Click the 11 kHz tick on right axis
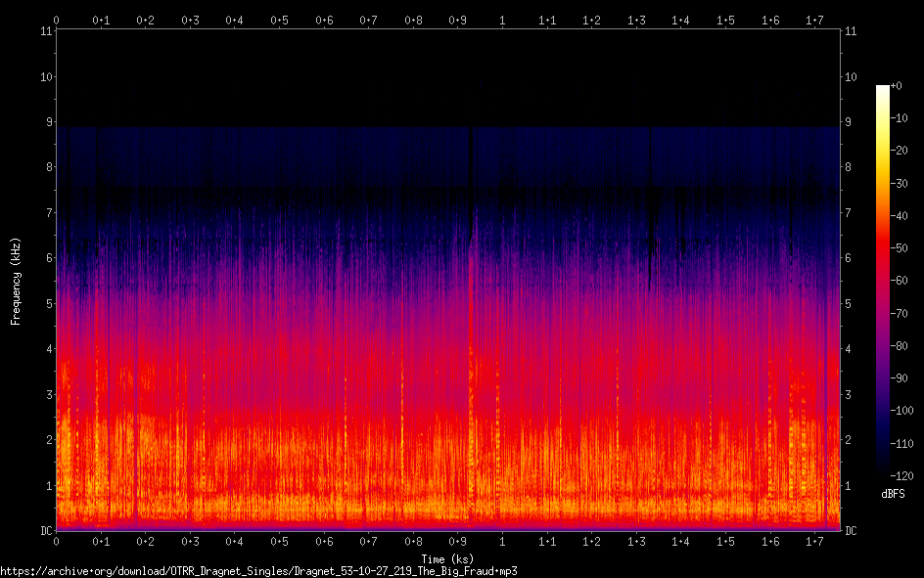The width and height of the screenshot is (924, 578). click(x=850, y=31)
